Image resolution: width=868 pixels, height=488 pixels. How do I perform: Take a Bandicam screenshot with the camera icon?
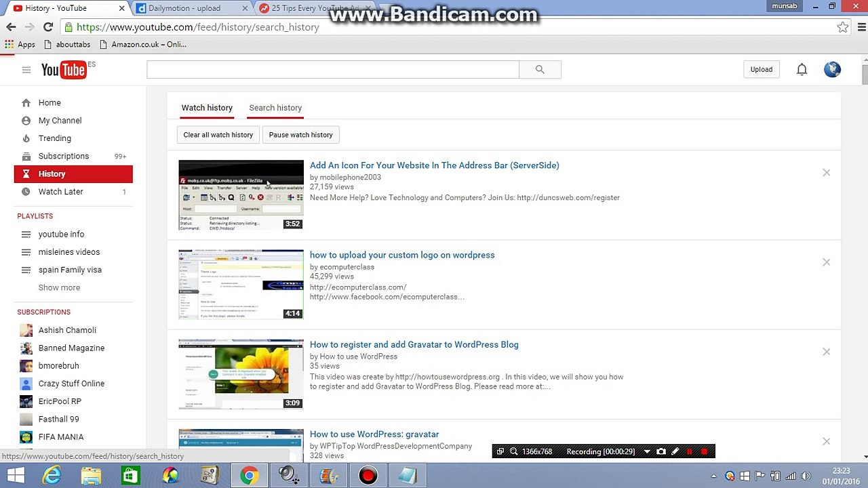tap(661, 451)
